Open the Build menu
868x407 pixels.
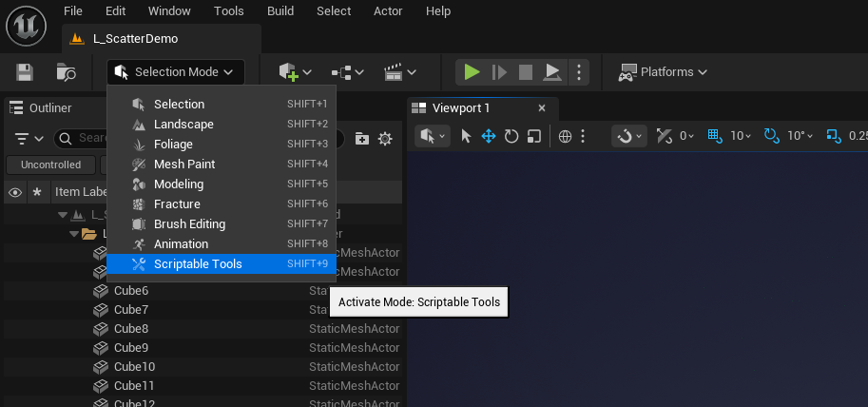tap(280, 11)
